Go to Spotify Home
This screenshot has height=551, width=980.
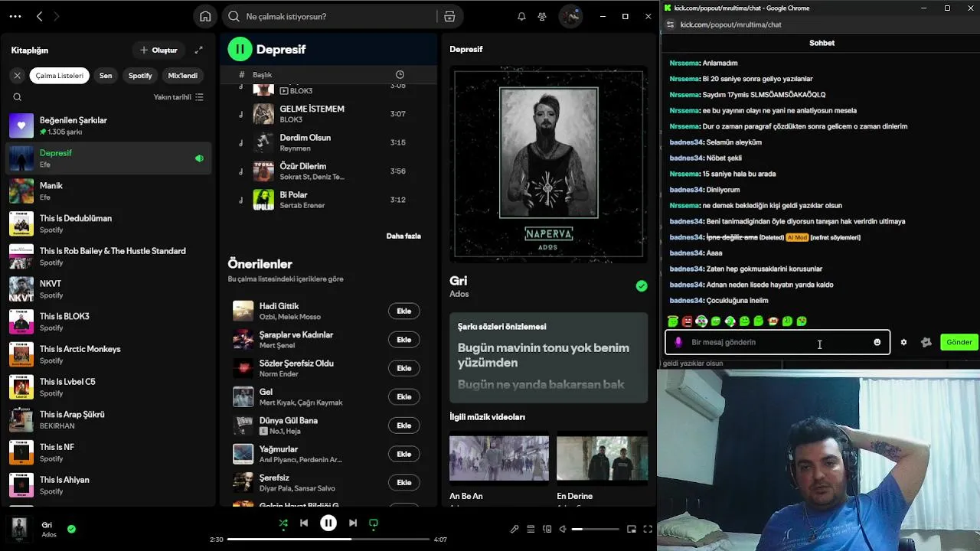click(x=205, y=16)
